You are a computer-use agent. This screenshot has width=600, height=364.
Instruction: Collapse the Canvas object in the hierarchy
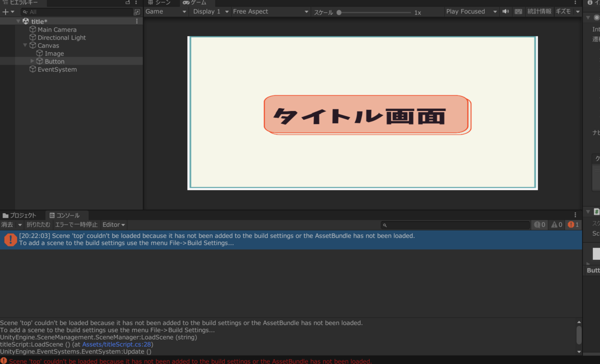pos(25,45)
